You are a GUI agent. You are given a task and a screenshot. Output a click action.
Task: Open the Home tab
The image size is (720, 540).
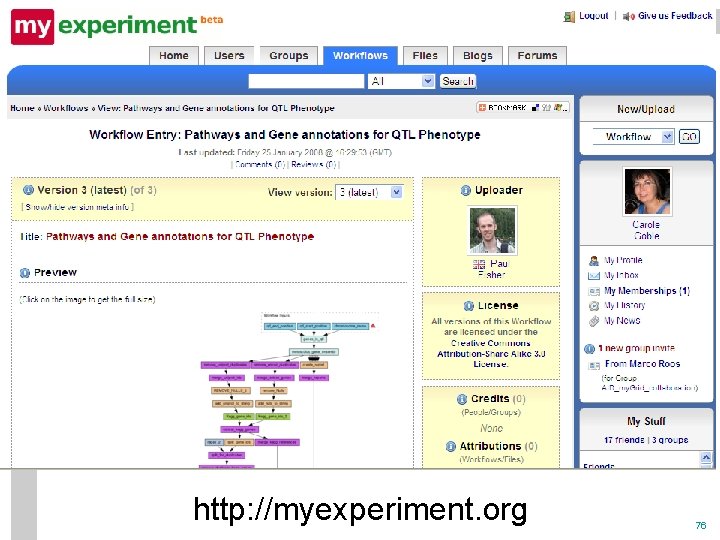click(x=174, y=56)
